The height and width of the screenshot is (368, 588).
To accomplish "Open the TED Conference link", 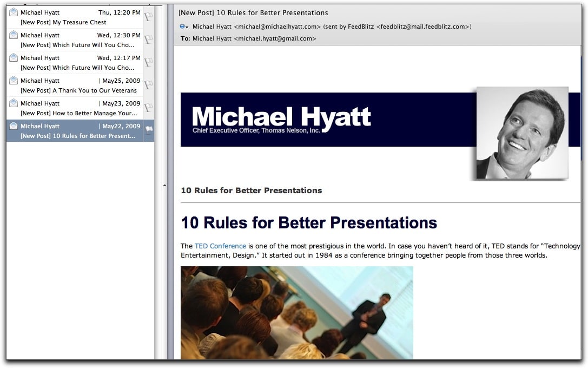I will 220,246.
